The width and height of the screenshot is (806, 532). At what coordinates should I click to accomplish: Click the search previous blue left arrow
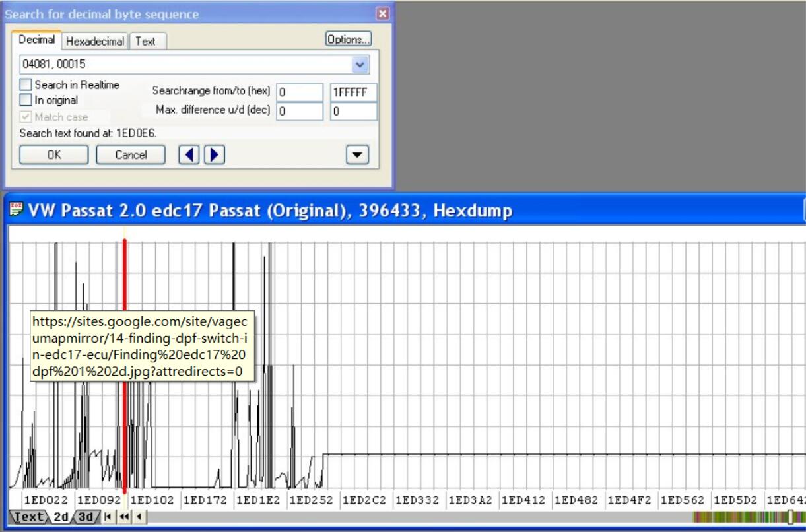coord(190,154)
